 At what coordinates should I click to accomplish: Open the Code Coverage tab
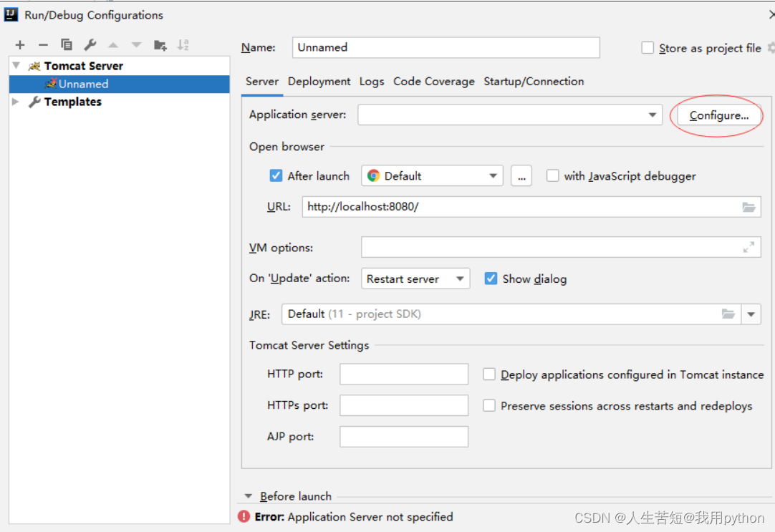click(434, 82)
